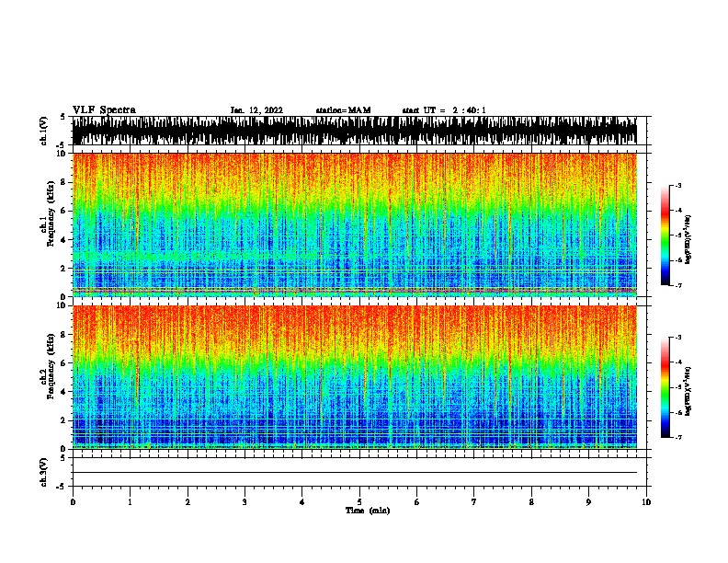The image size is (728, 563).
Task: Click the "ch.1(V)" waveform axis label
Action: pyautogui.click(x=44, y=131)
